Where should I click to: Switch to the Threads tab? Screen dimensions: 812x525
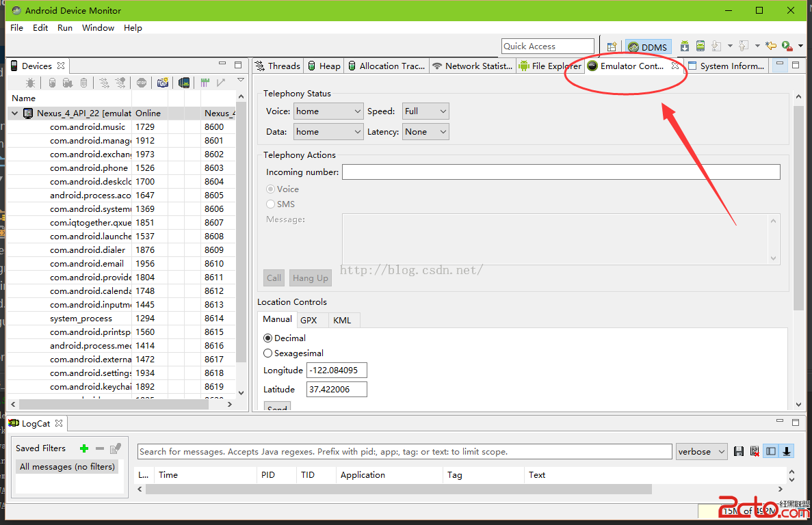point(278,66)
